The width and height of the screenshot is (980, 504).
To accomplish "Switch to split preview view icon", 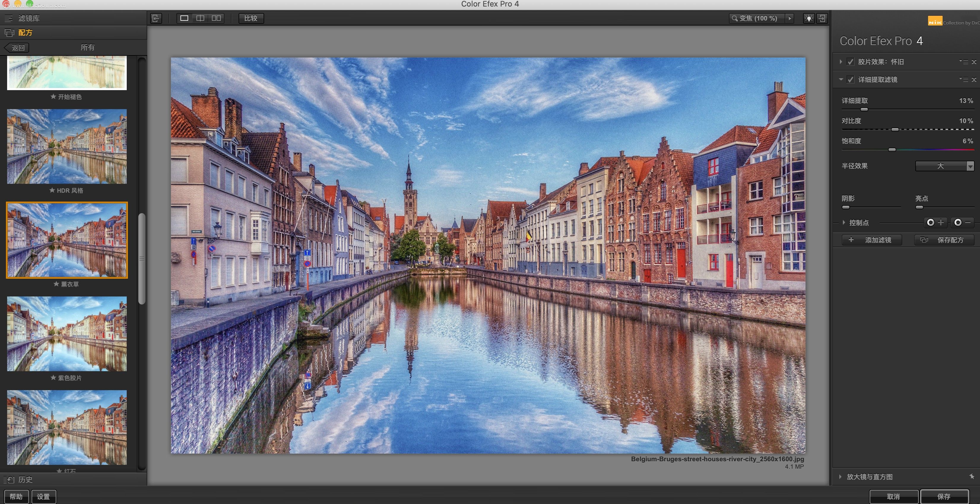I will click(200, 18).
